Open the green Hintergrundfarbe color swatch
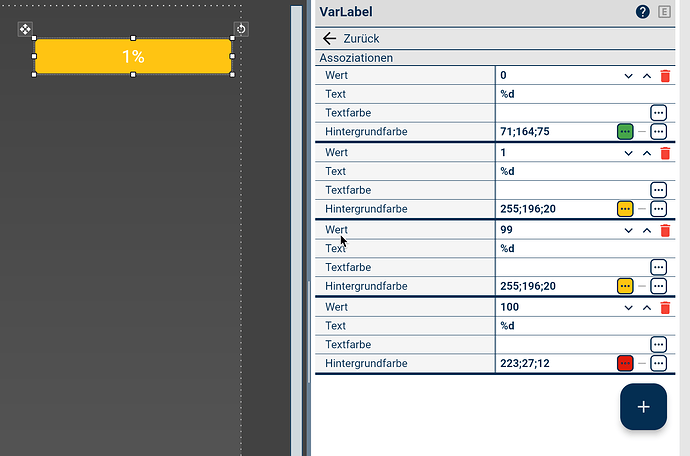The image size is (690, 456). [x=625, y=132]
